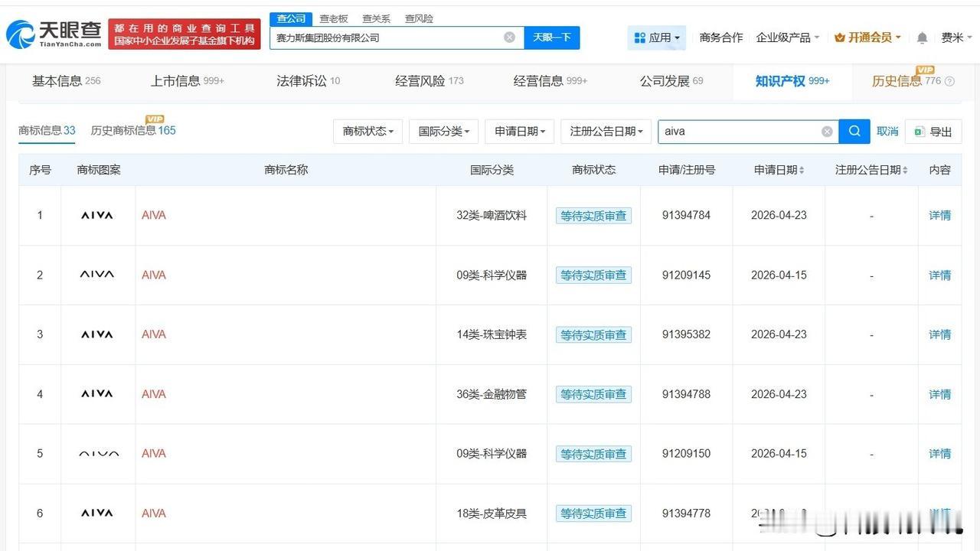Screen dimensions: 980x551
Task: Open 详情 for application 91209145
Action: (x=940, y=275)
